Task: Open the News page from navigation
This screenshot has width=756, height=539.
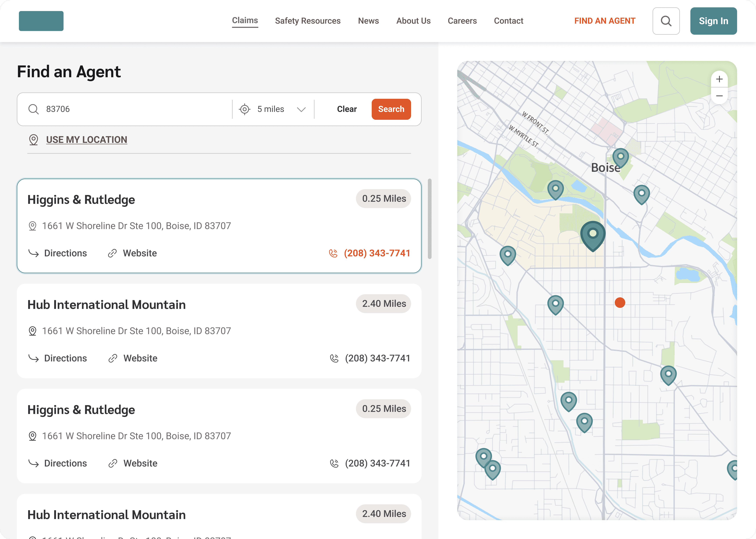Action: (x=368, y=21)
